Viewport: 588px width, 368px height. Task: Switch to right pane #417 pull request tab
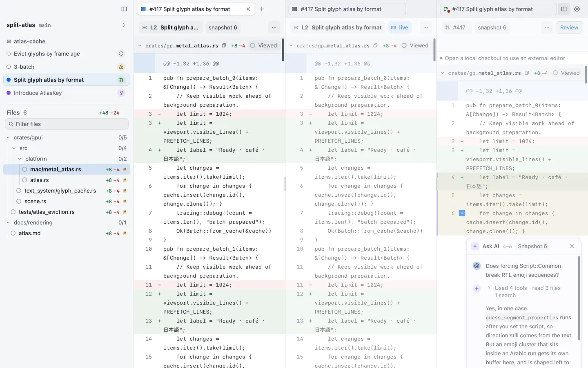[498, 9]
